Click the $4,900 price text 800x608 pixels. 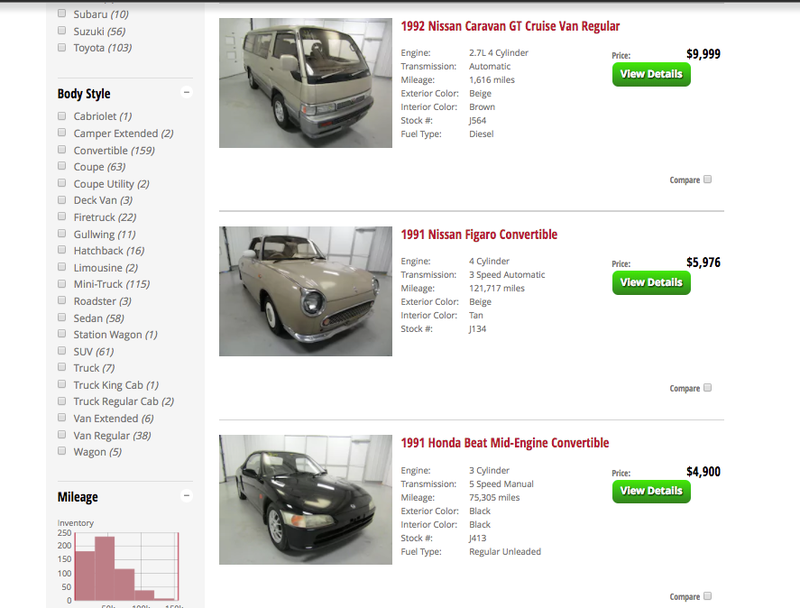pos(703,471)
